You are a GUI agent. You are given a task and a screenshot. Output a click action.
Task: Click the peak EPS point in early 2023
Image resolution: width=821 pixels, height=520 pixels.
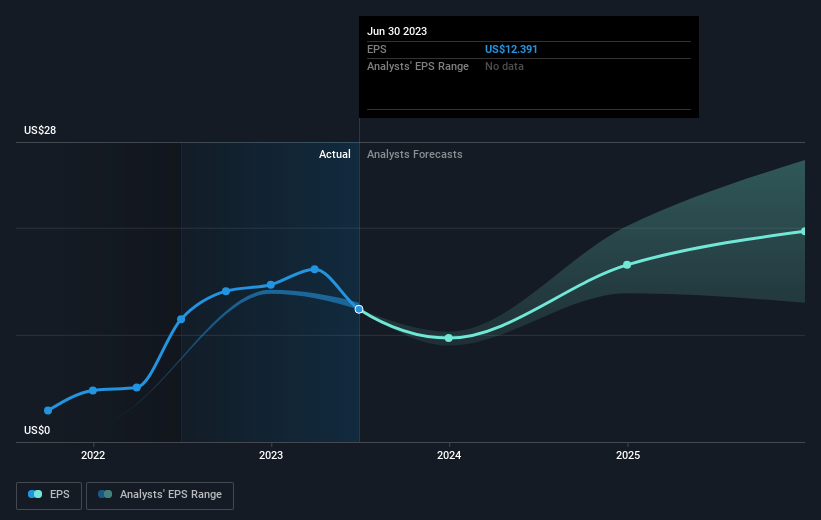pyautogui.click(x=315, y=269)
